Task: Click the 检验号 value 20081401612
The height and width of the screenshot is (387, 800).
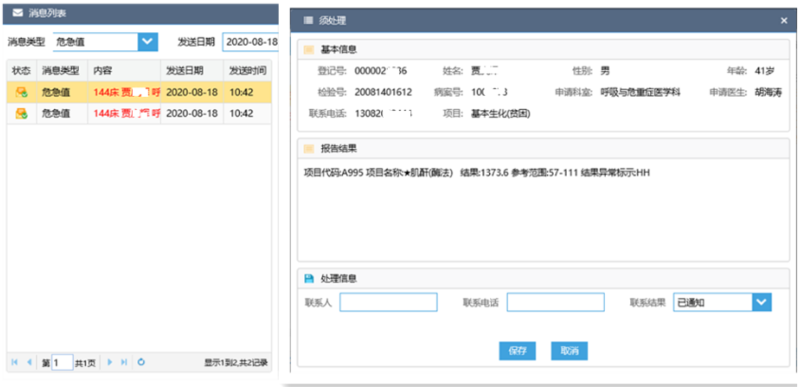Action: tap(383, 92)
